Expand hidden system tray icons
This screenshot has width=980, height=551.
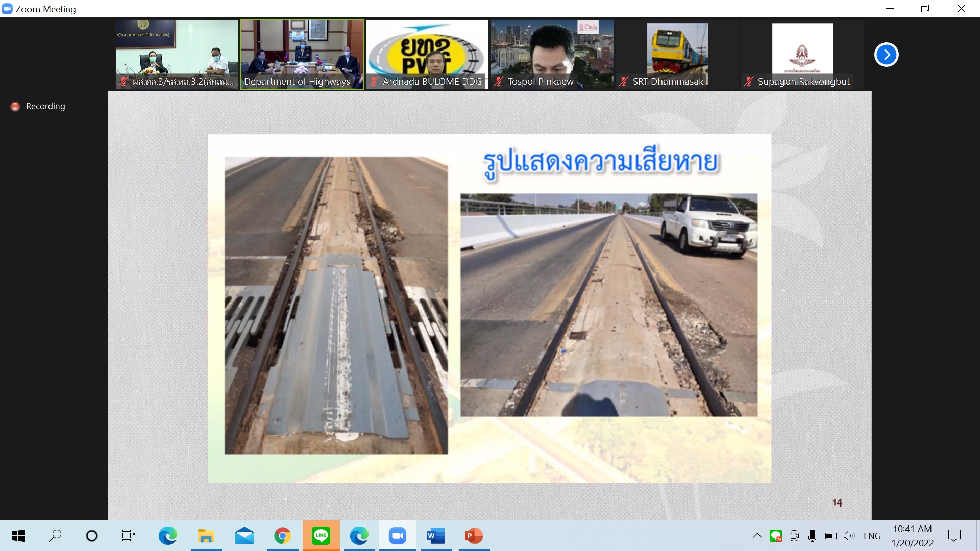coord(757,536)
